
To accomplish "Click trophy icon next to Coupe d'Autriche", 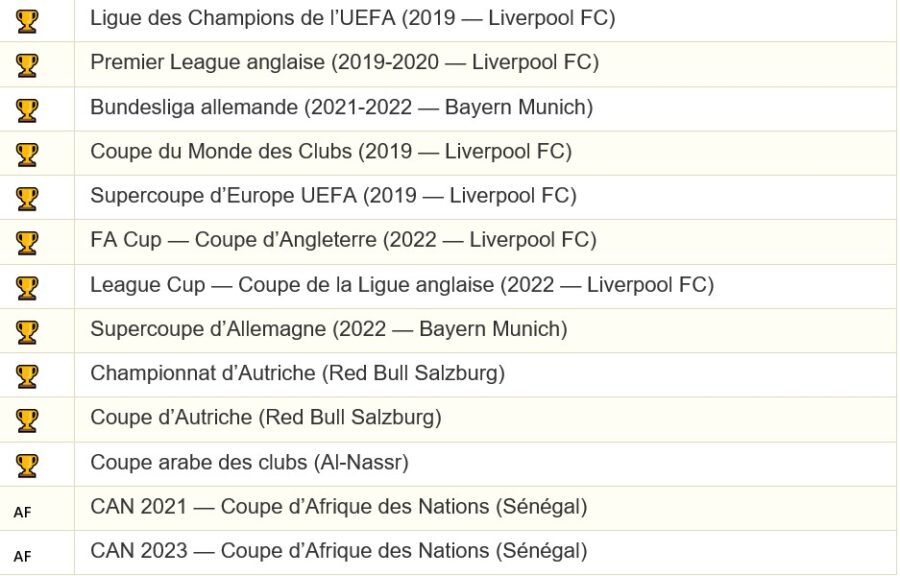I will point(27,420).
